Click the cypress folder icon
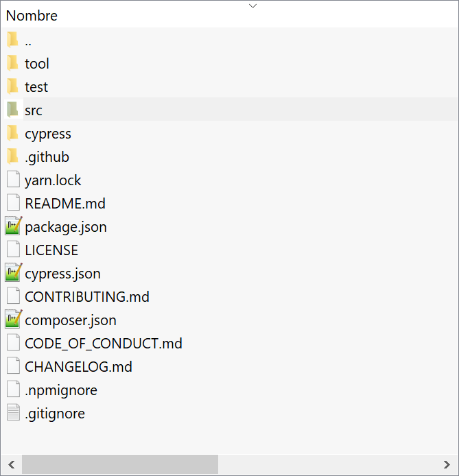The image size is (459, 476). point(12,133)
